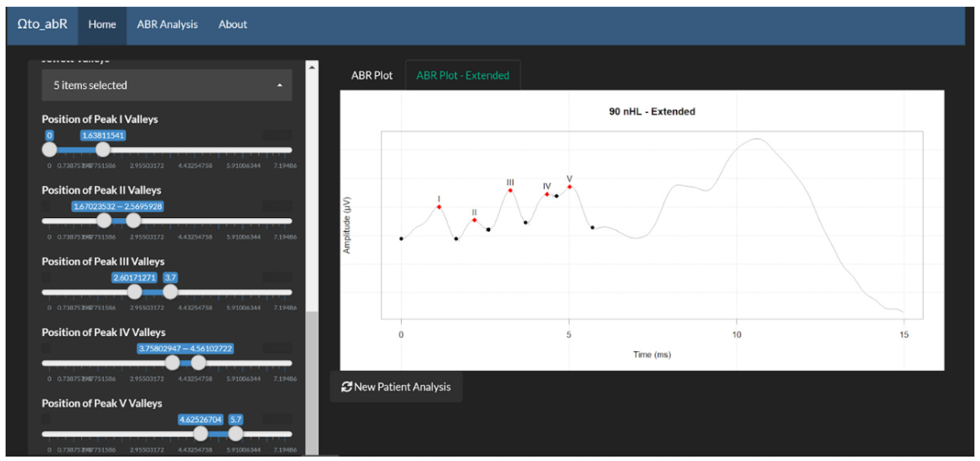Click Peak III Valleys left slider handle
Viewport: 980px width, 461px height.
tap(134, 292)
